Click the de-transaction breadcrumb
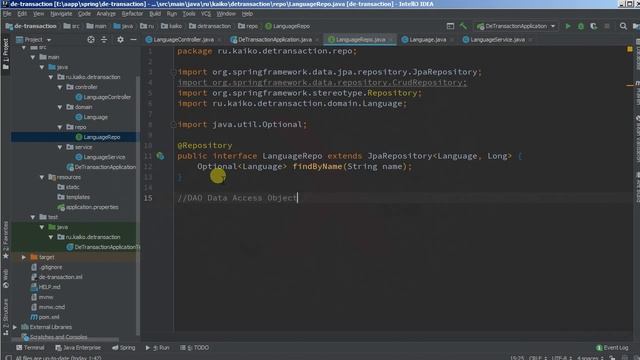The width and height of the screenshot is (640, 360). pos(31,26)
